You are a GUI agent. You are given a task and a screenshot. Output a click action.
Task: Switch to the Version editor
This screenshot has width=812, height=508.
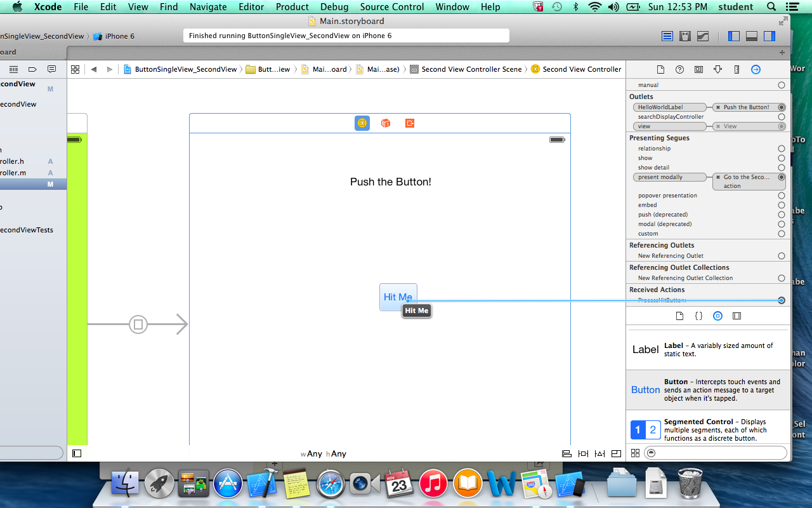click(x=703, y=37)
